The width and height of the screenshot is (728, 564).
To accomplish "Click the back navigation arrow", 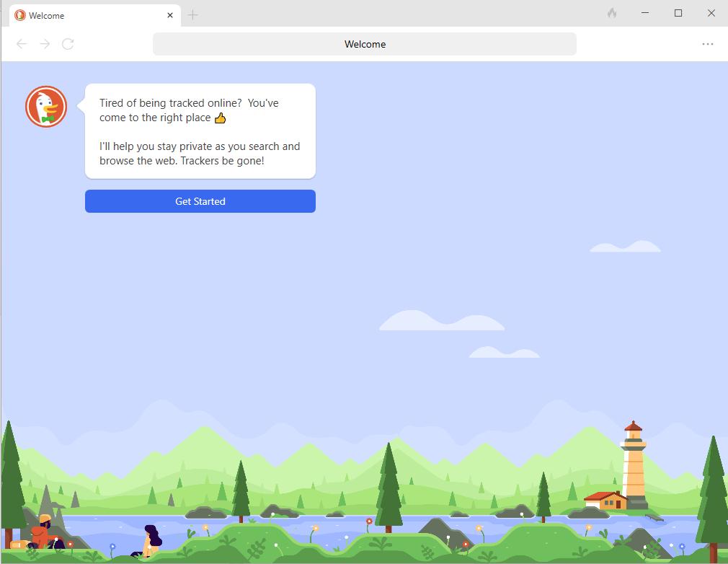I will (x=22, y=44).
